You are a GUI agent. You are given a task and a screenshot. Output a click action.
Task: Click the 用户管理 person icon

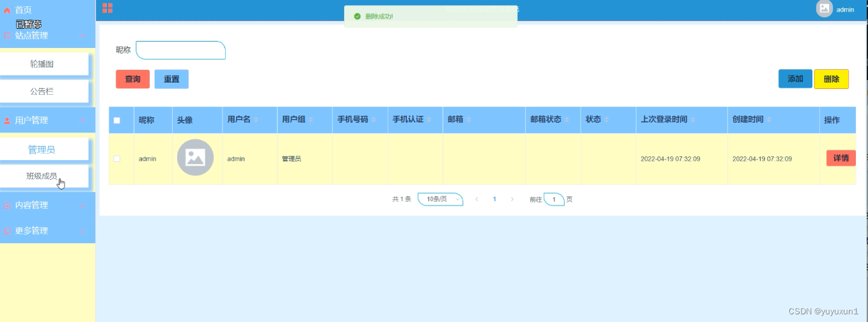[x=7, y=120]
